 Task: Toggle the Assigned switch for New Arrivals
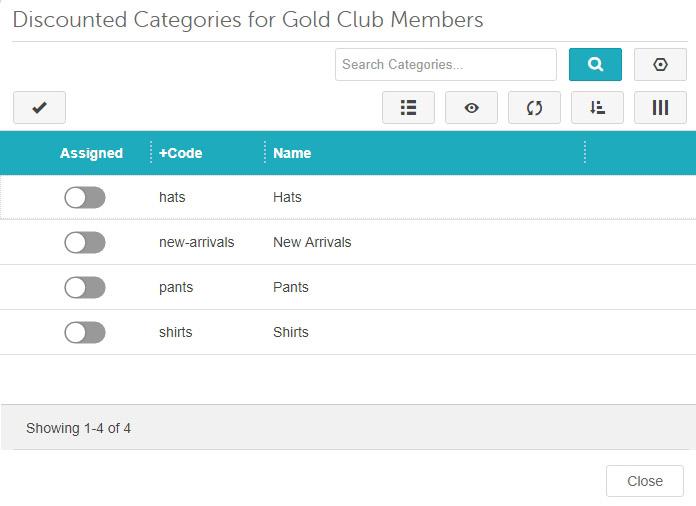click(x=85, y=243)
